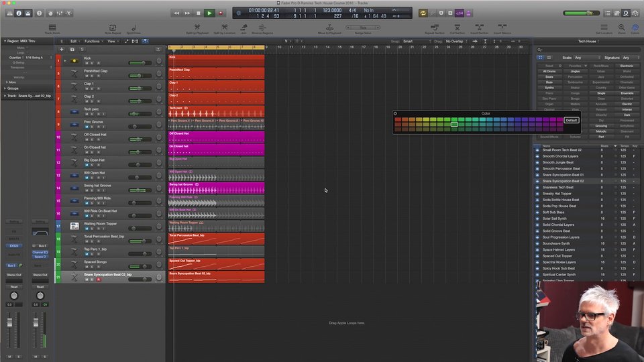This screenshot has width=644, height=362.
Task: Toggle the Toolbar display button
Action: click(x=28, y=13)
